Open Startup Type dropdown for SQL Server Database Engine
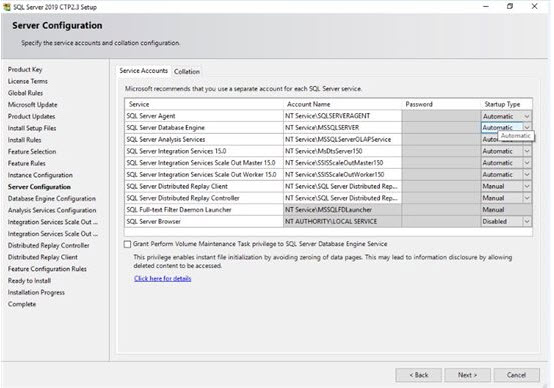This screenshot has height=388, width=554. click(526, 128)
